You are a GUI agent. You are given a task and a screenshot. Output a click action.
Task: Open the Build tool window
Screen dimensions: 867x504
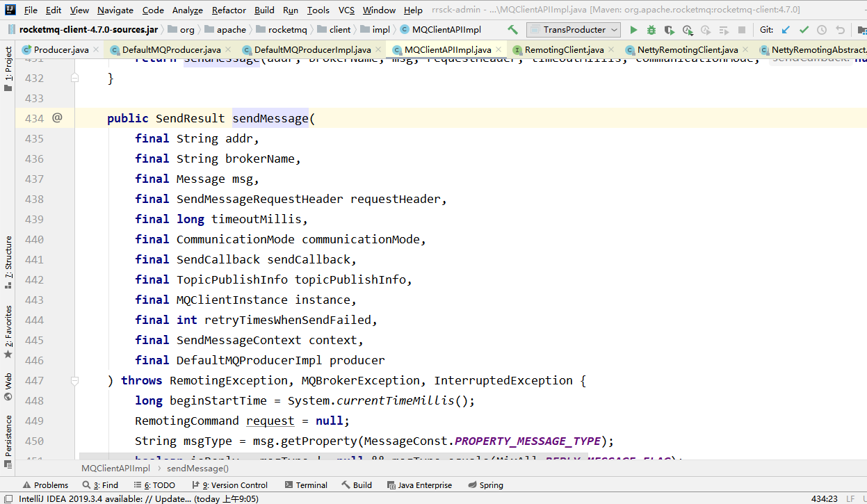coord(357,485)
